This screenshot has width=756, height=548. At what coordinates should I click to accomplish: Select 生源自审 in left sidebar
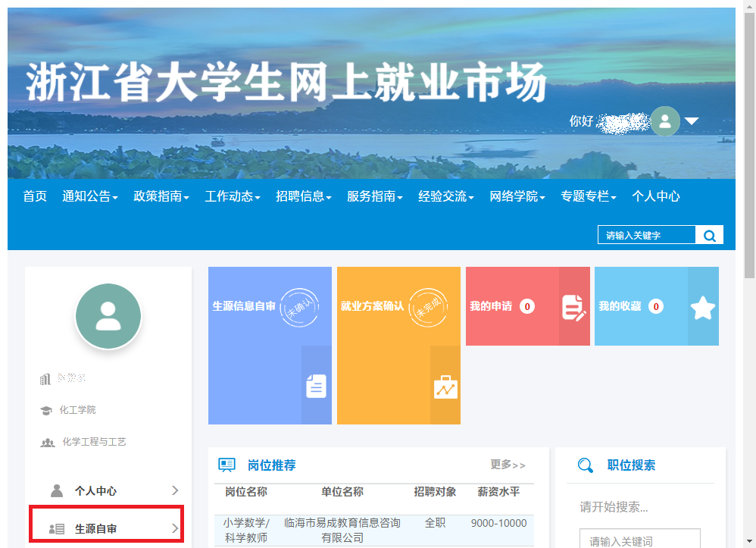click(106, 528)
